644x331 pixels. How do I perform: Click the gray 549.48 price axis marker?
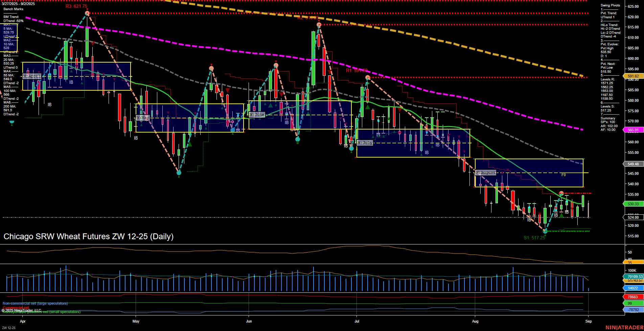click(x=632, y=164)
